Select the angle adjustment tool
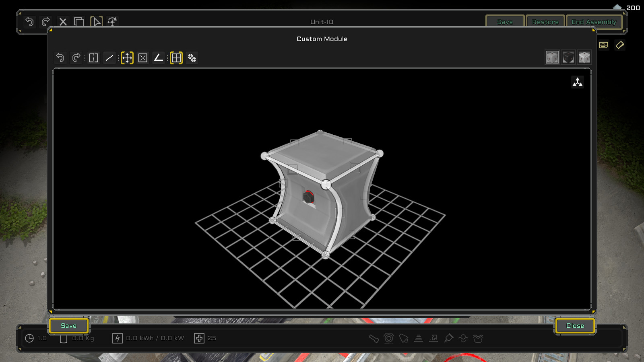Screen dimensions: 644x362 pos(159,58)
